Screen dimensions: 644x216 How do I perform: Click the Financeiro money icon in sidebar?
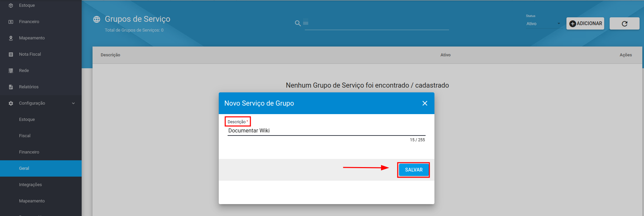tap(11, 22)
